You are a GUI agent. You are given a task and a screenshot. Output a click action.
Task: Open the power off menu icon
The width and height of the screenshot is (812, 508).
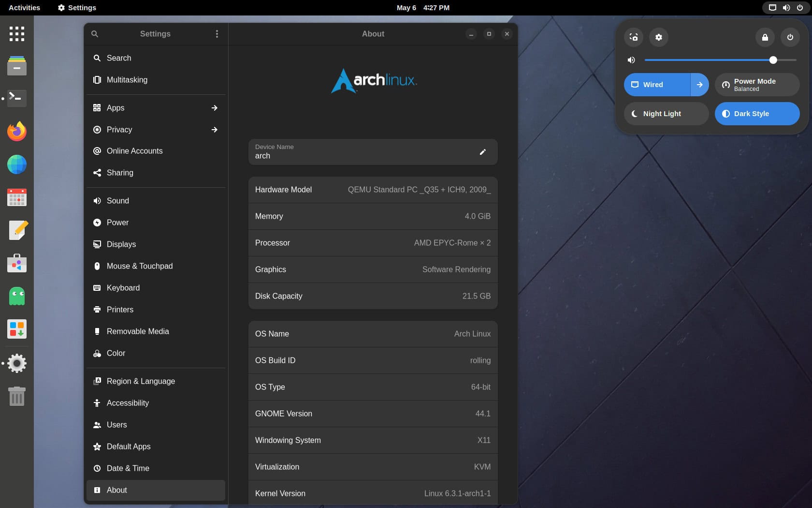(x=790, y=37)
